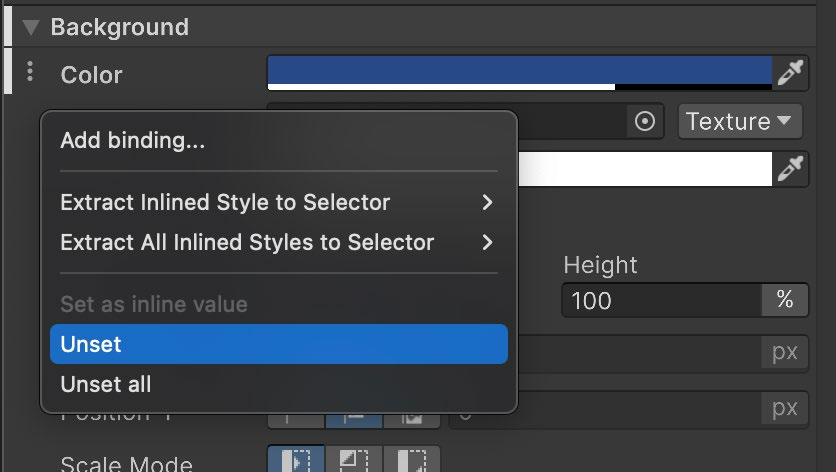This screenshot has height=472, width=836.
Task: Click the Color property label
Action: [92, 75]
